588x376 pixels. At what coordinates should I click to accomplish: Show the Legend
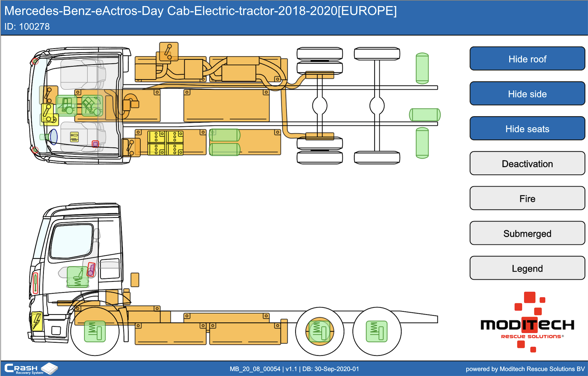(x=527, y=268)
